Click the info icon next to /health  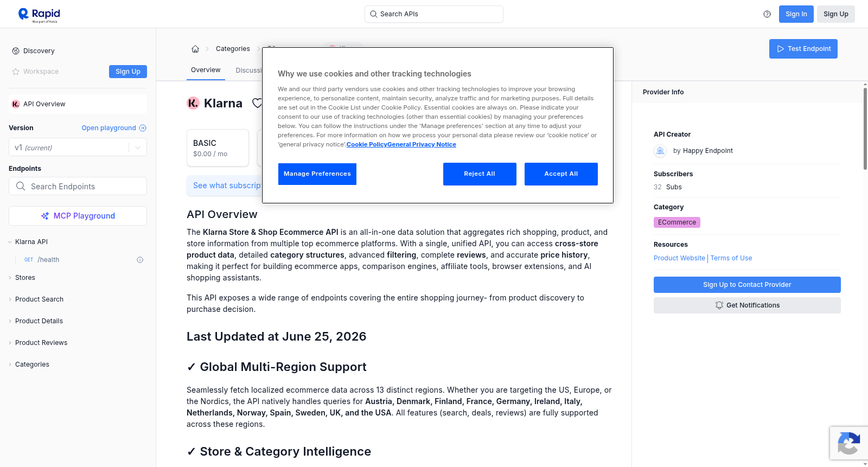[140, 260]
